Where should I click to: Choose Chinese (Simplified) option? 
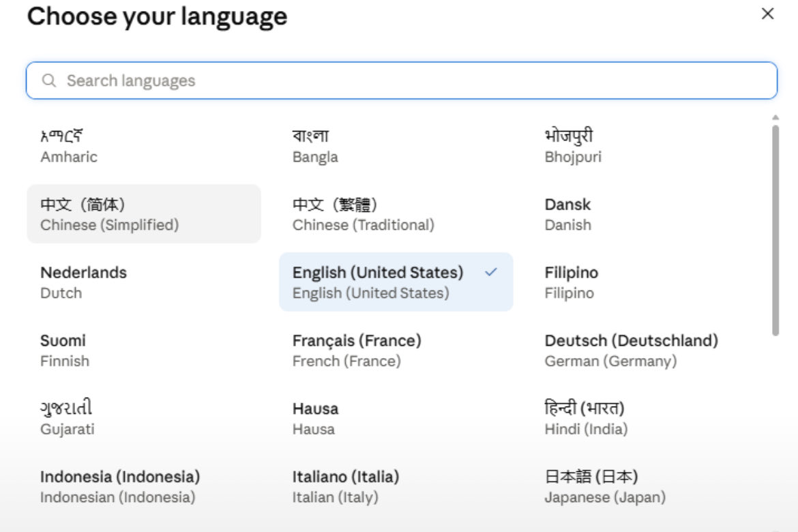[x=143, y=213]
